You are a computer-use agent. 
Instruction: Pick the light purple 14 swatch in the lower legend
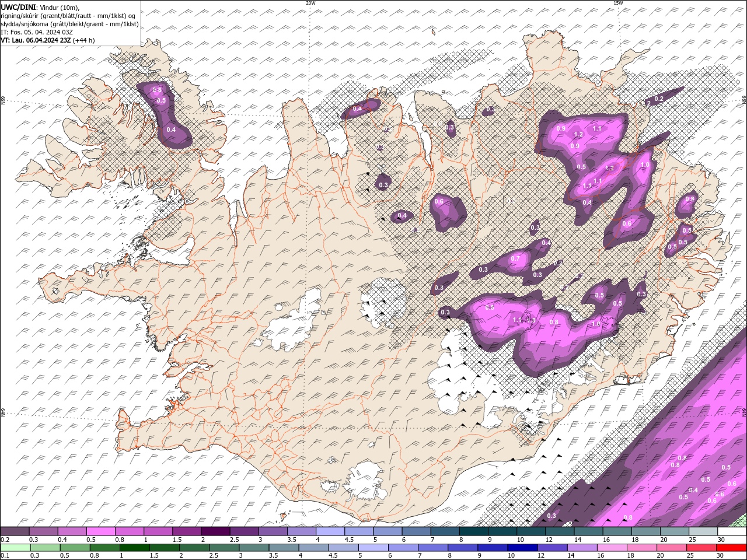point(582,548)
